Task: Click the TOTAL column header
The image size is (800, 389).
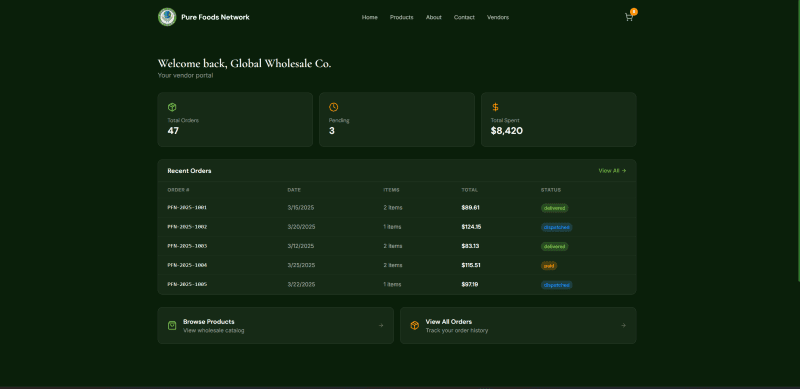Action: click(470, 190)
